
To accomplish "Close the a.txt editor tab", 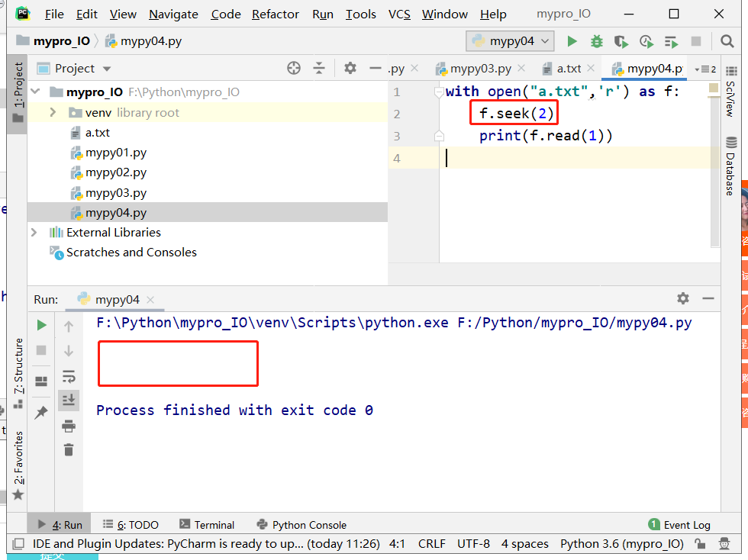I will [591, 68].
